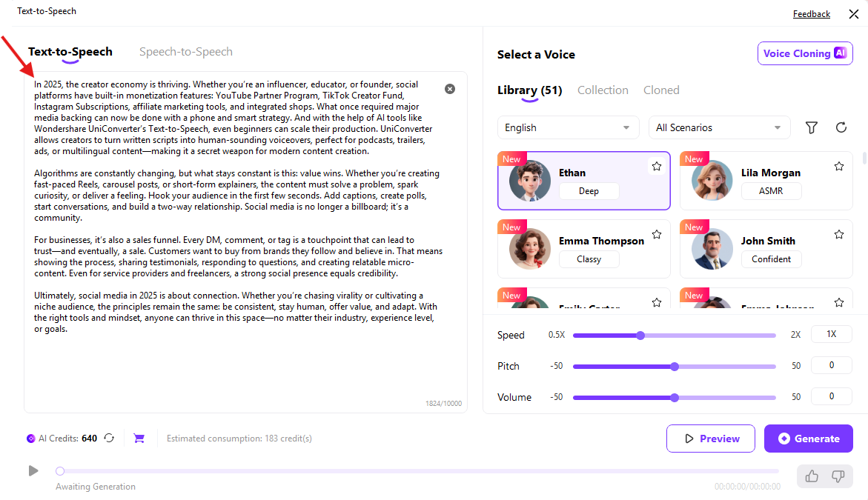Open the English language dropdown
The width and height of the screenshot is (868, 500).
point(568,127)
